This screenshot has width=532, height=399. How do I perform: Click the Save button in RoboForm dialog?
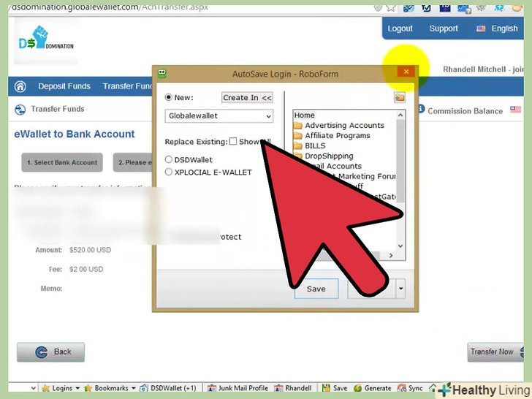tap(316, 289)
